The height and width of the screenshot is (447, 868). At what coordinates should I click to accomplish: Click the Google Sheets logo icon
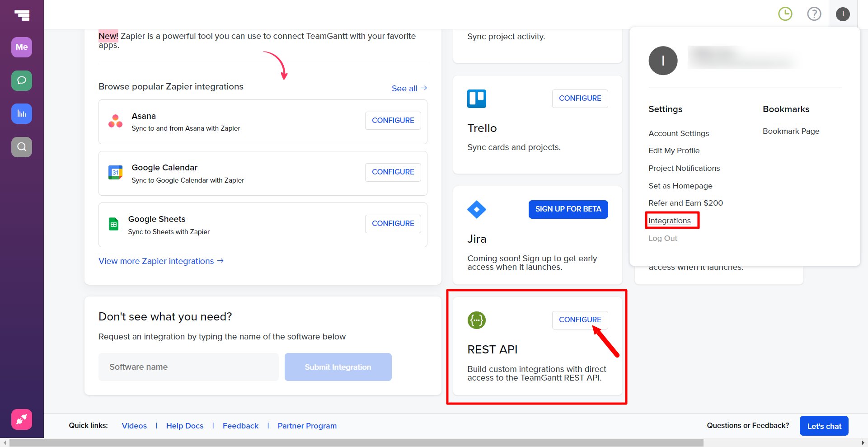[x=113, y=224]
